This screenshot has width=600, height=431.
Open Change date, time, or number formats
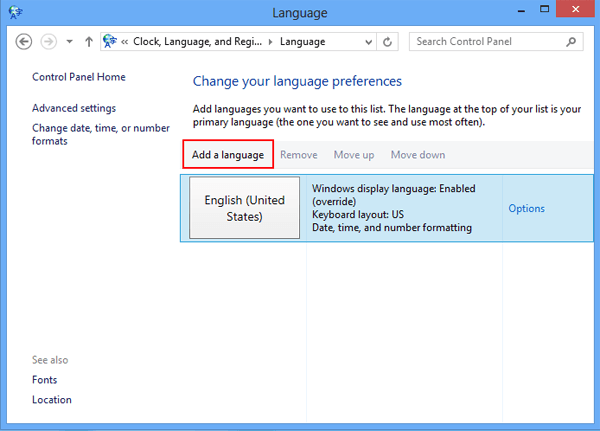pos(101,134)
